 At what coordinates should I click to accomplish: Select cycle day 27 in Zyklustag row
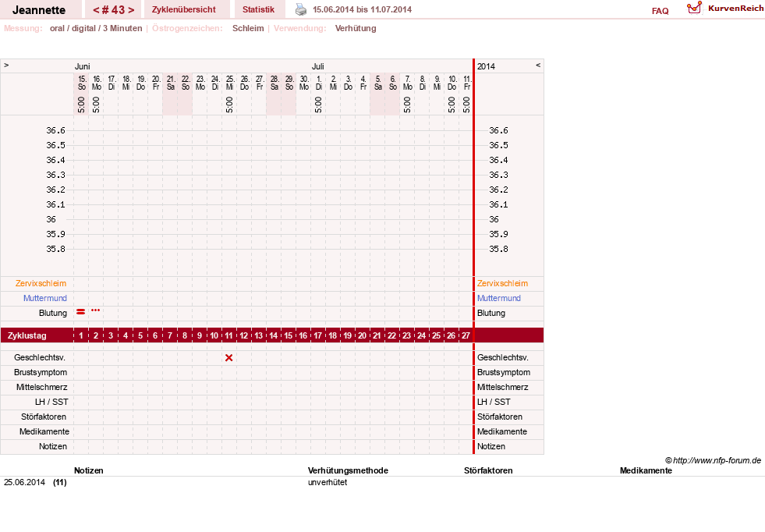click(x=466, y=335)
